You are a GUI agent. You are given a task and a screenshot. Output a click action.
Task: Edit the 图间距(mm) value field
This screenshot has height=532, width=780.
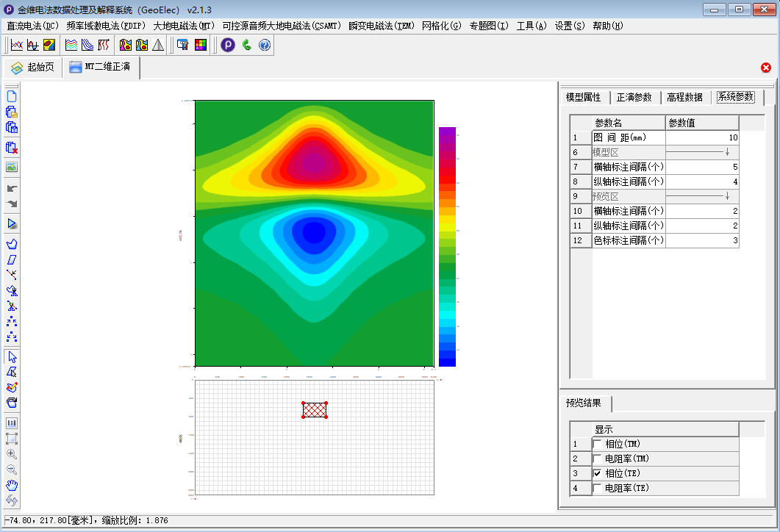pos(702,137)
